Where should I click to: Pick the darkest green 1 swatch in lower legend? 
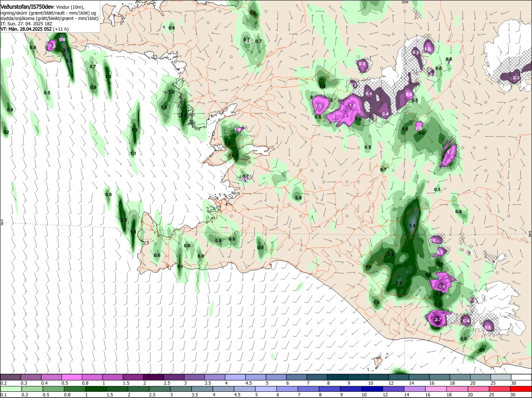coord(96,389)
